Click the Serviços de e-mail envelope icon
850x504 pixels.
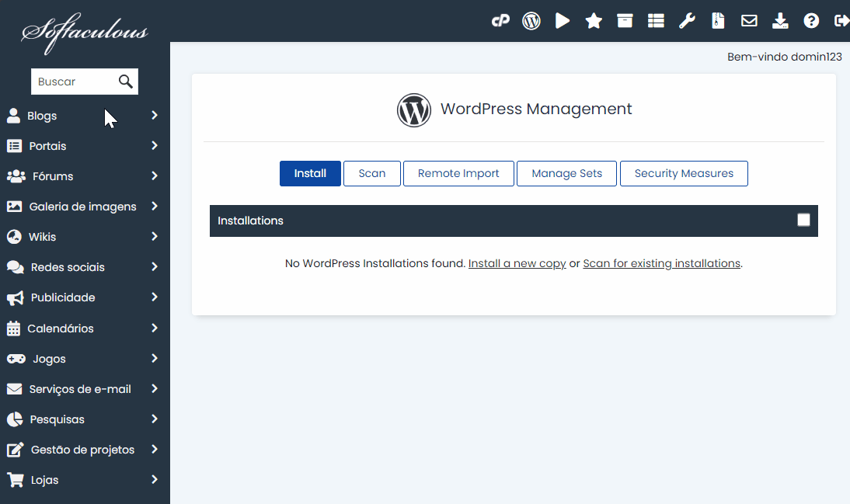pyautogui.click(x=14, y=389)
